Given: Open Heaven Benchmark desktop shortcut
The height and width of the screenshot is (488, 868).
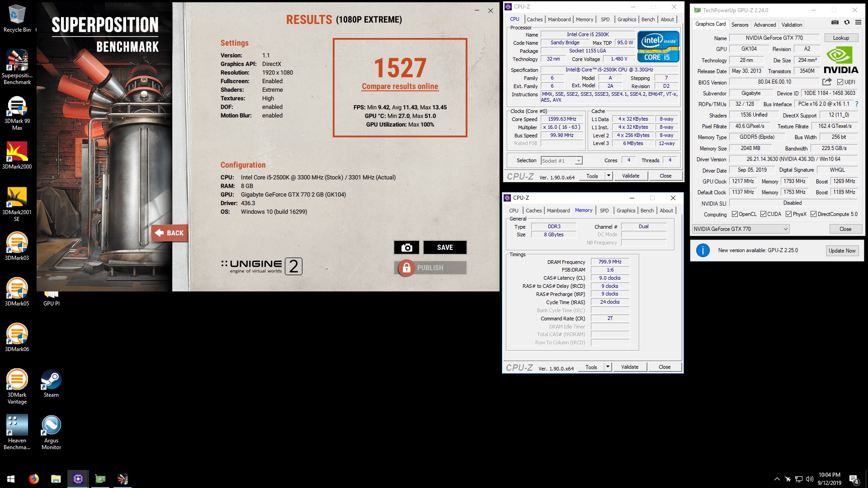Looking at the screenshot, I should click(17, 432).
